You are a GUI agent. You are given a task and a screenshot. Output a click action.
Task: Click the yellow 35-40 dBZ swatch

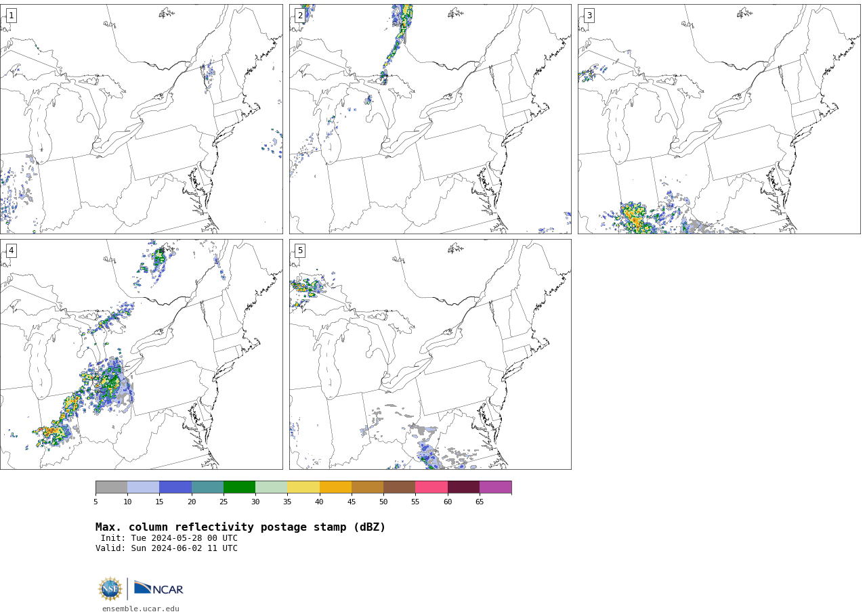click(303, 487)
